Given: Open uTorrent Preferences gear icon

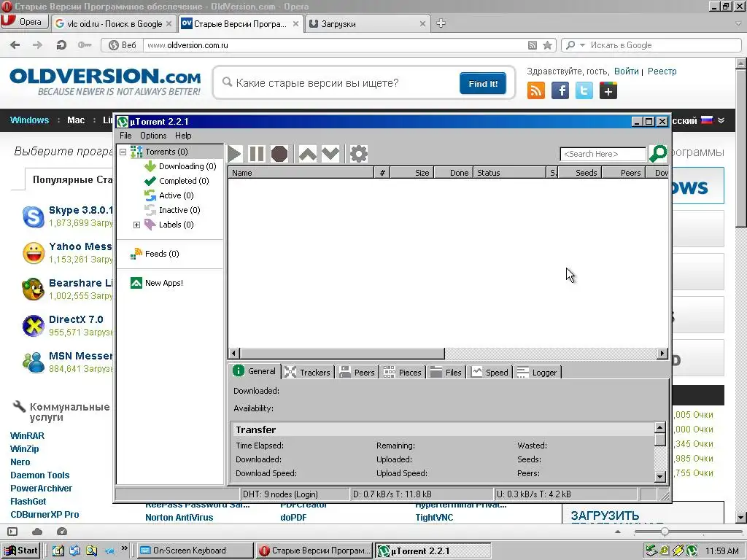Looking at the screenshot, I should (x=358, y=154).
